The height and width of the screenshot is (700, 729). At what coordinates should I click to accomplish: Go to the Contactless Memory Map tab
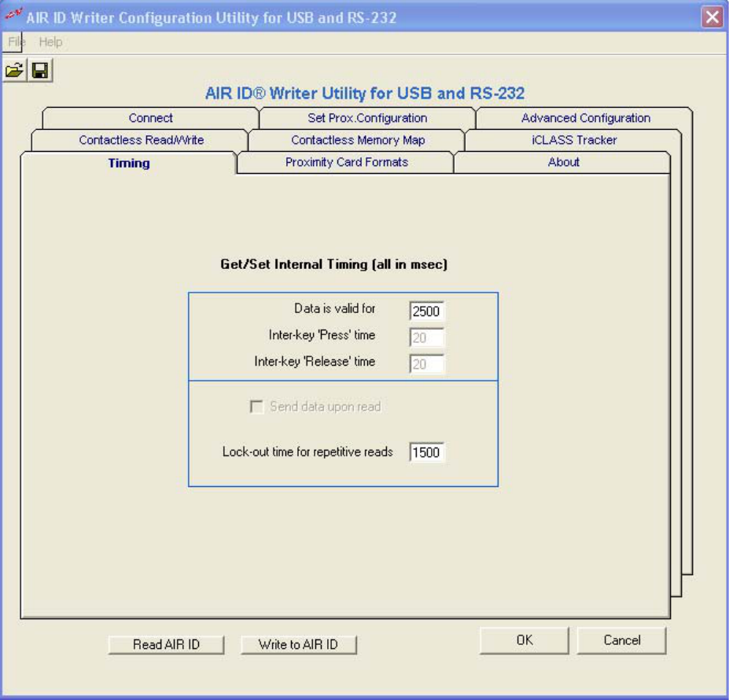[358, 140]
